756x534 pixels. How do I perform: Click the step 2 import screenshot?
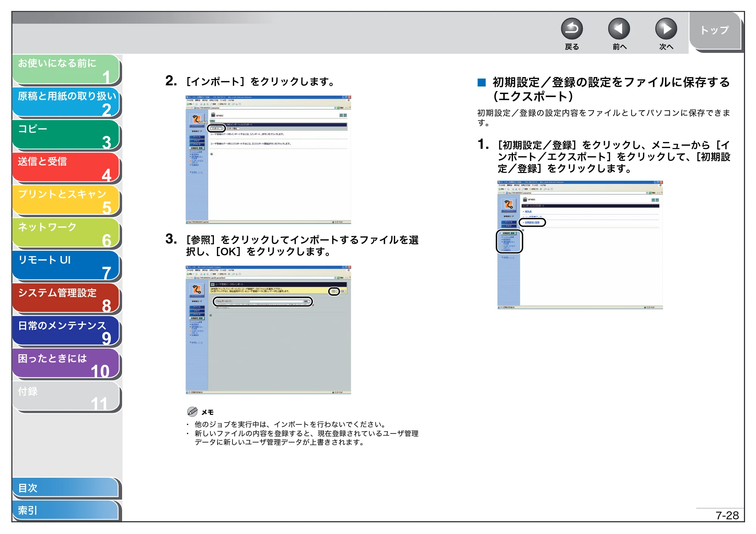(x=268, y=160)
